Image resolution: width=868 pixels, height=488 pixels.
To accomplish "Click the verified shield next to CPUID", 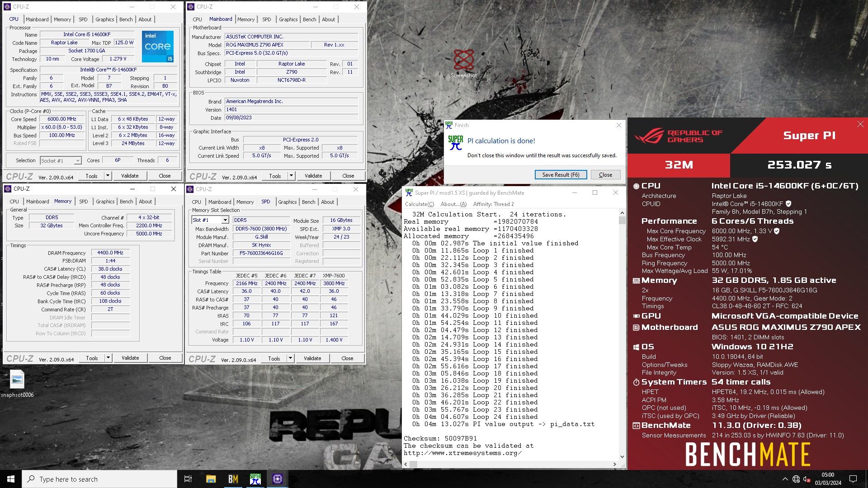I will coord(788,204).
